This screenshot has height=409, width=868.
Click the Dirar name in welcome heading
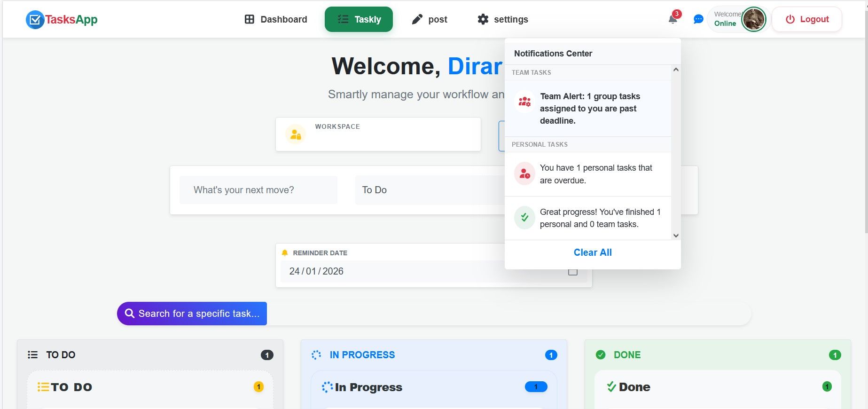475,66
